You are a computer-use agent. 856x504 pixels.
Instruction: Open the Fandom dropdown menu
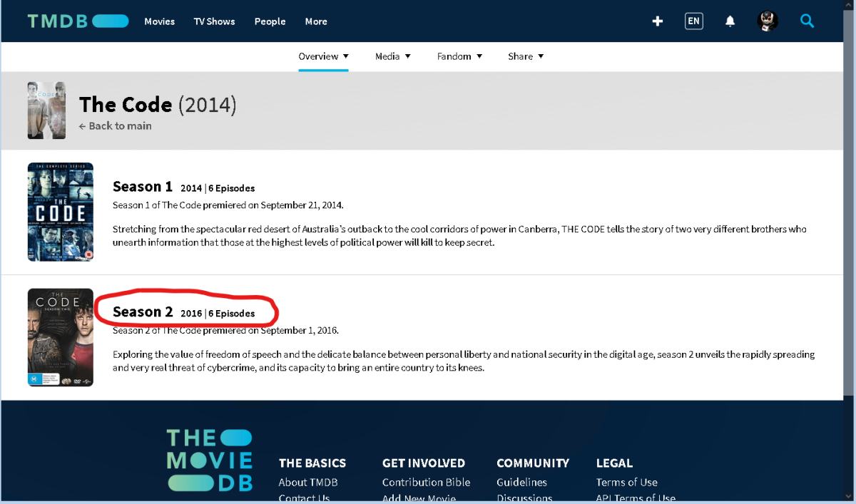459,56
